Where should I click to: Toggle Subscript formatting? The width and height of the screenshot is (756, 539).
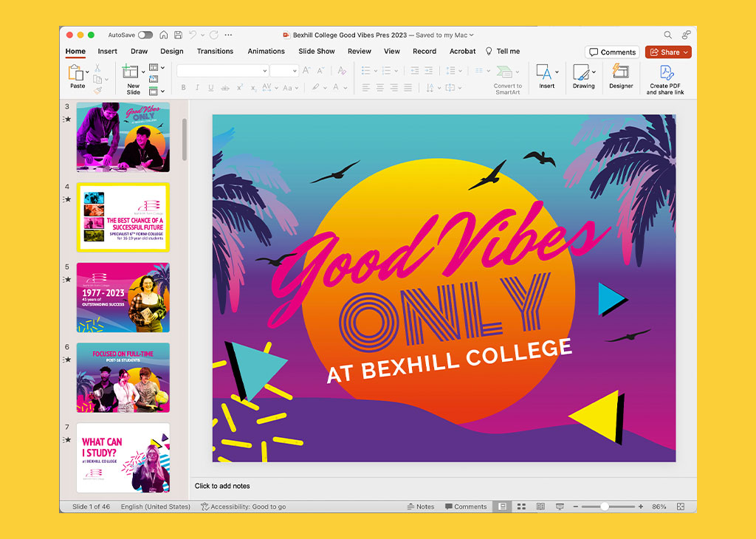[254, 88]
